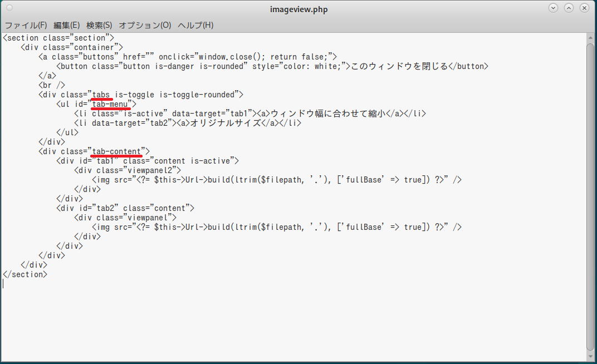Viewport: 597px width, 364px height.
Task: Click the window menu circle icon in title bar
Action: click(x=9, y=8)
